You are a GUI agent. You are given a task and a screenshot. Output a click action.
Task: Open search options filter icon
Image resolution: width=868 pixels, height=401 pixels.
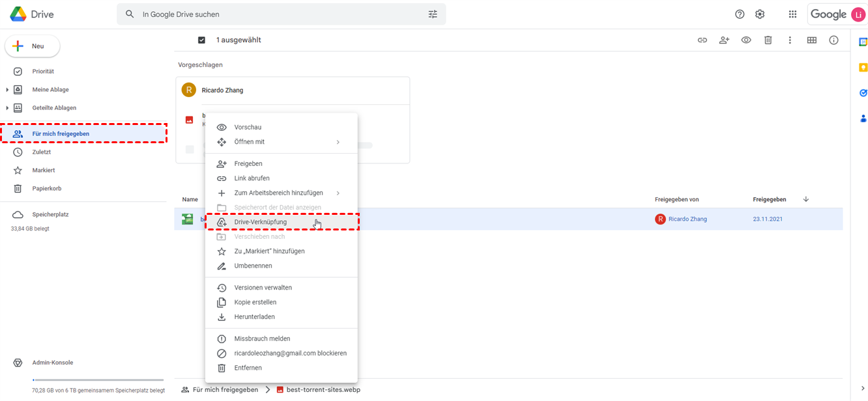(x=433, y=14)
